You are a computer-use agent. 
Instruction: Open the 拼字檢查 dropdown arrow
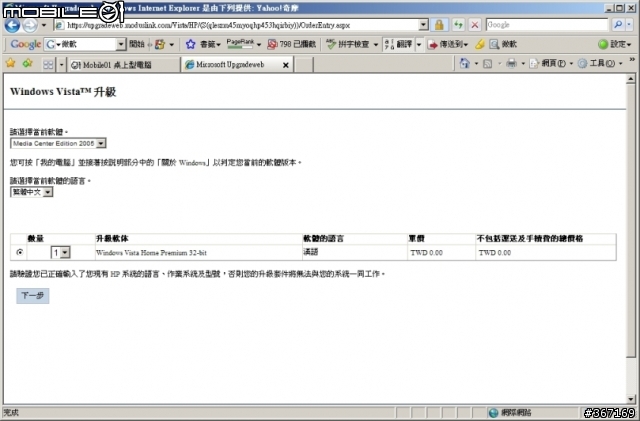tap(376, 44)
